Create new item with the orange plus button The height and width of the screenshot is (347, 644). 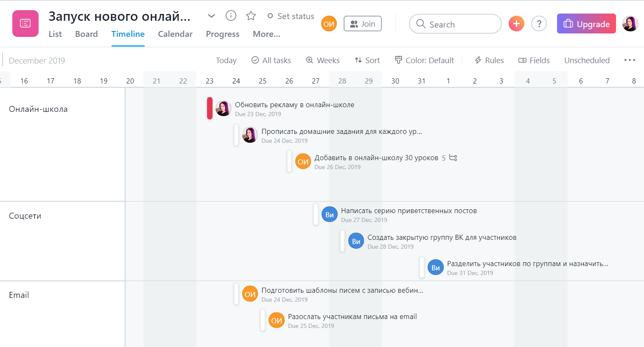pyautogui.click(x=516, y=23)
